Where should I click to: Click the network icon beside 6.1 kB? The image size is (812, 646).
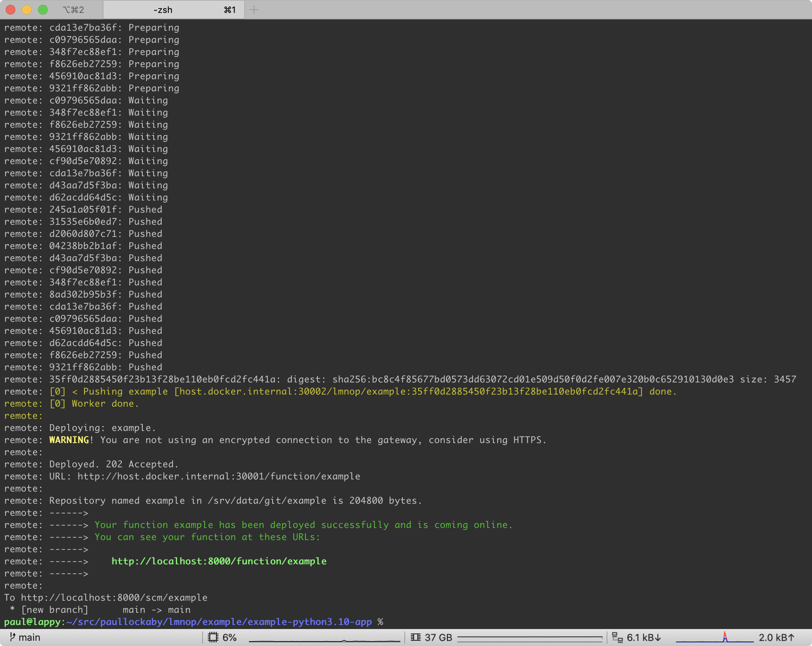point(617,638)
